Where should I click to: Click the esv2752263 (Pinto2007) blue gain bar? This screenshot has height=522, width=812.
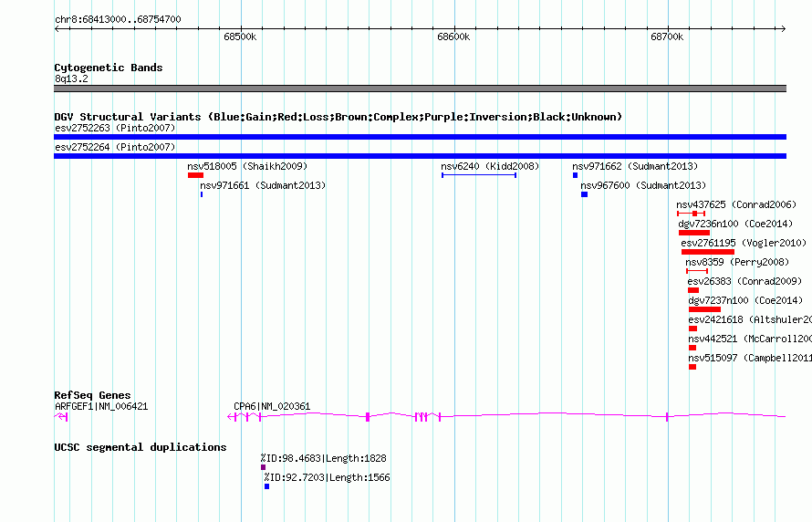(420, 137)
